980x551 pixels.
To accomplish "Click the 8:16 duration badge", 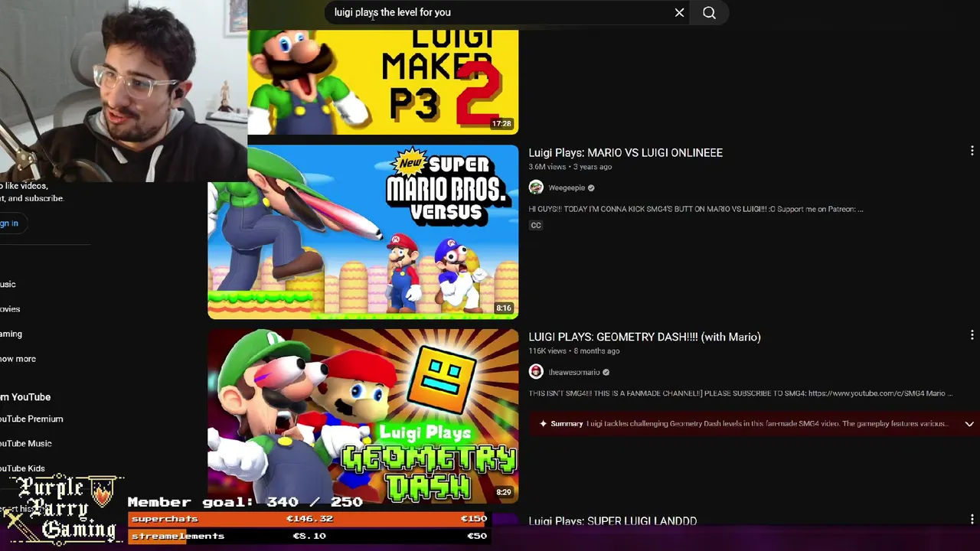I will point(503,308).
